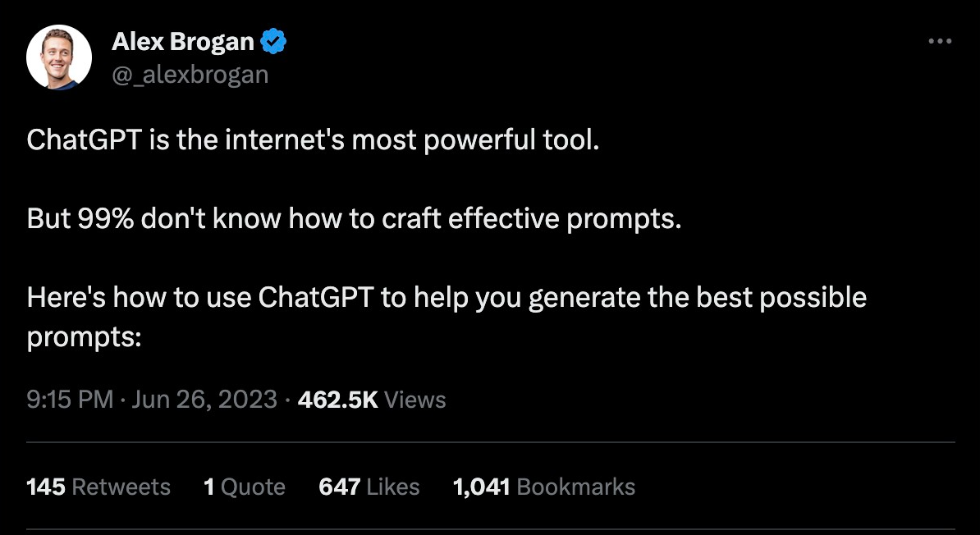Click the final word "prompts:" in tweet
Screen dimensions: 980x535
click(x=85, y=337)
